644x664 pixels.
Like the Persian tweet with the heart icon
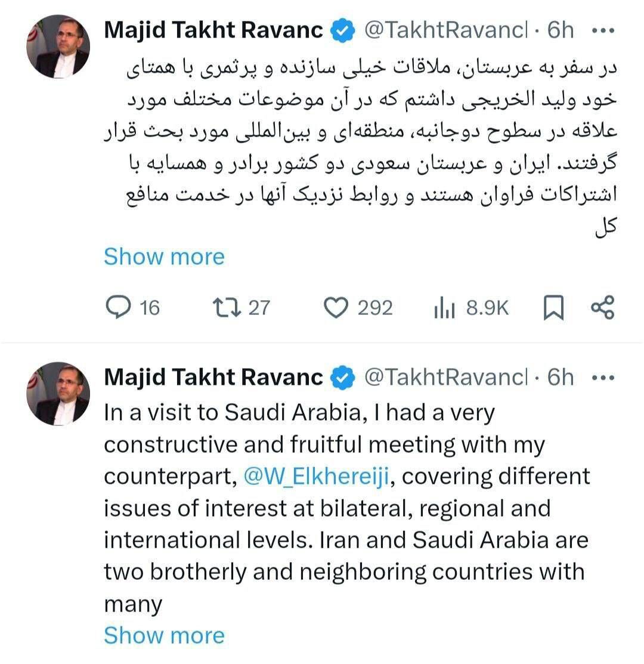coord(336,308)
